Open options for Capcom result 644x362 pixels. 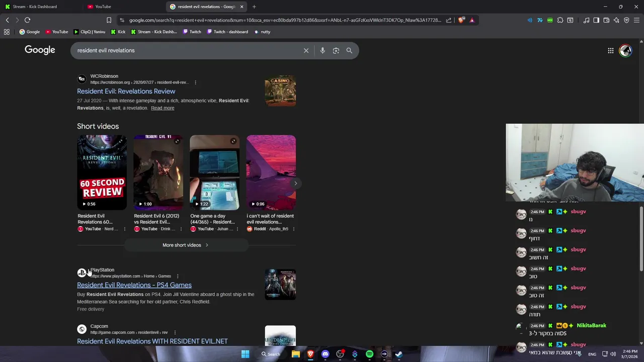[175, 332]
